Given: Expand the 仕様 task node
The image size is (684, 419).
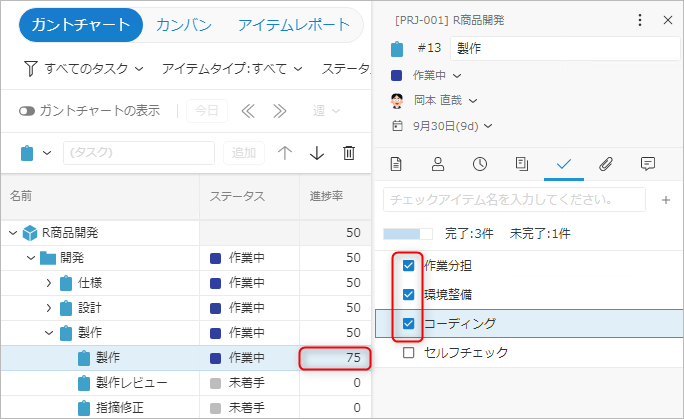Looking at the screenshot, I should tap(48, 283).
